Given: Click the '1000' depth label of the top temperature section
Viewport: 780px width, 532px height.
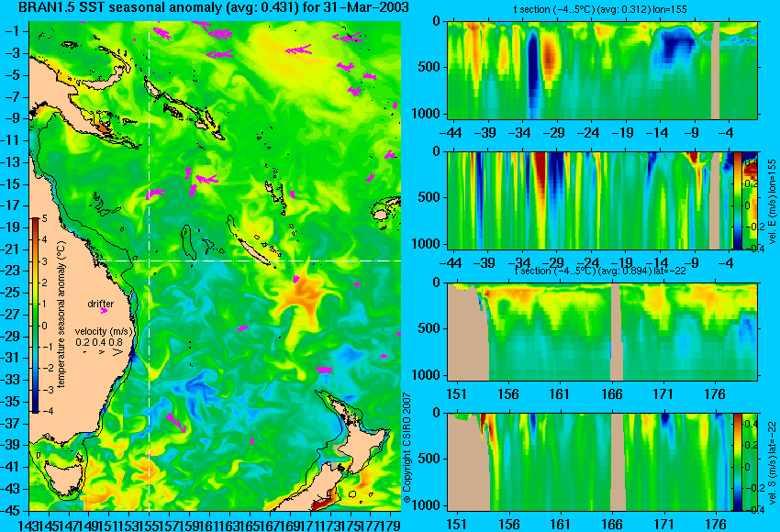Looking at the screenshot, I should [427, 114].
